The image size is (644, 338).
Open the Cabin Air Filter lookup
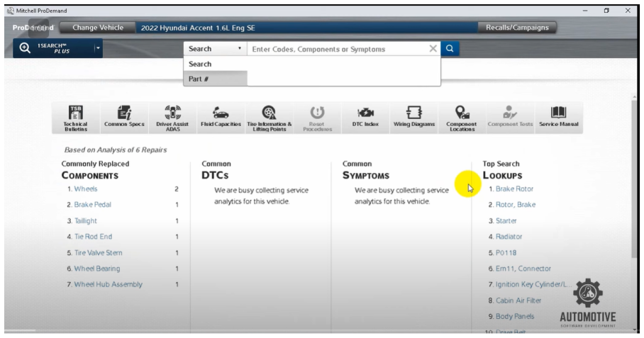point(518,300)
